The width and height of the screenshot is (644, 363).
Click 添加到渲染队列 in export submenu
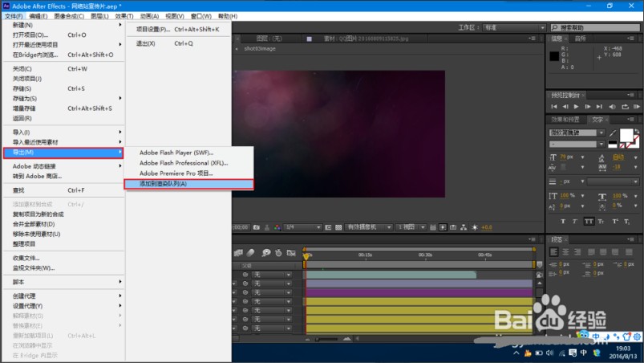189,184
